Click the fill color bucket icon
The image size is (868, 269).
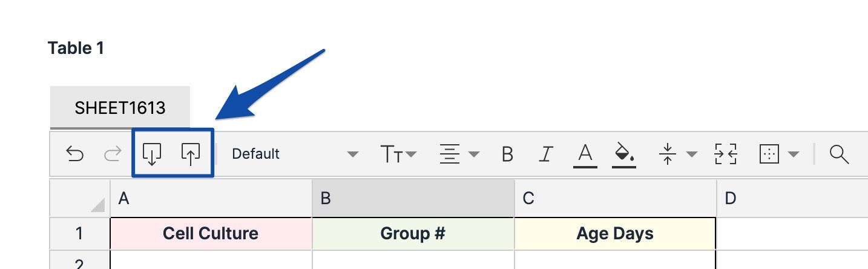click(624, 154)
